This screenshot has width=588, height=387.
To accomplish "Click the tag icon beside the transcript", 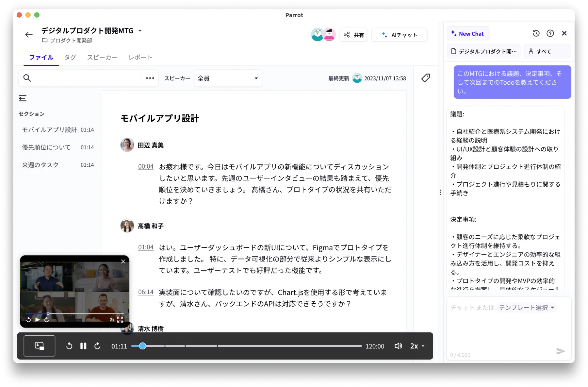I will click(426, 78).
